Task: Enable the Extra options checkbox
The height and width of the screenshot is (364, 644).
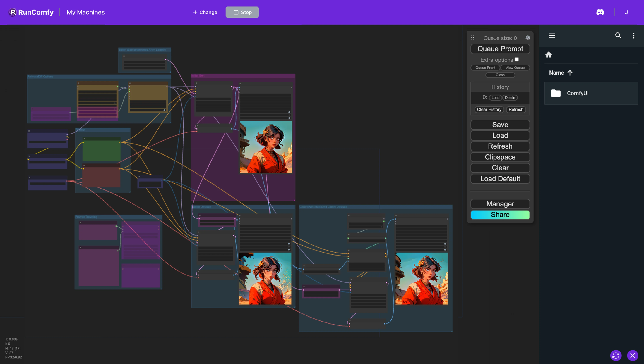Action: click(517, 59)
